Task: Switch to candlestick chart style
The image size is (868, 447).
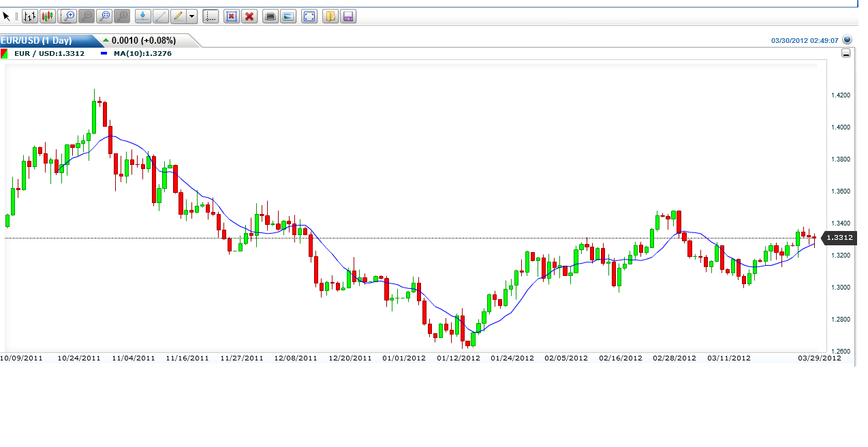Action: [x=47, y=16]
